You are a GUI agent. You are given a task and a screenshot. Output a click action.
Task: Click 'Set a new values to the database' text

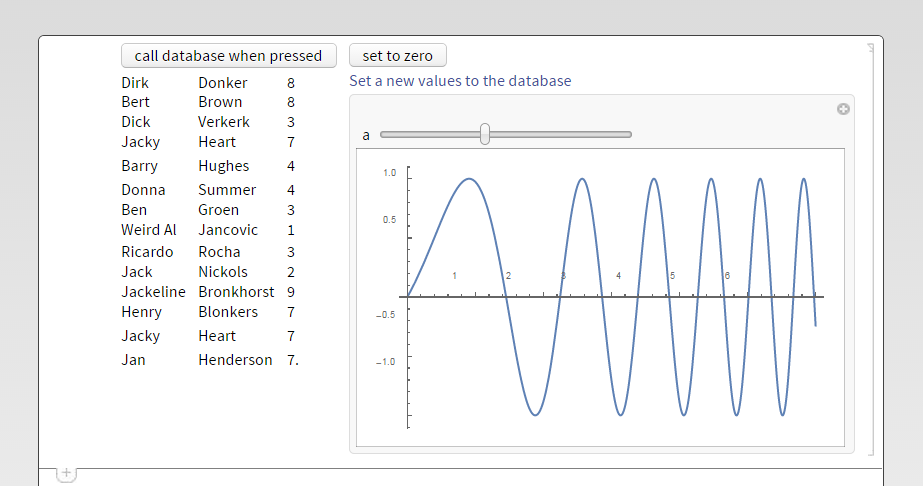[460, 81]
